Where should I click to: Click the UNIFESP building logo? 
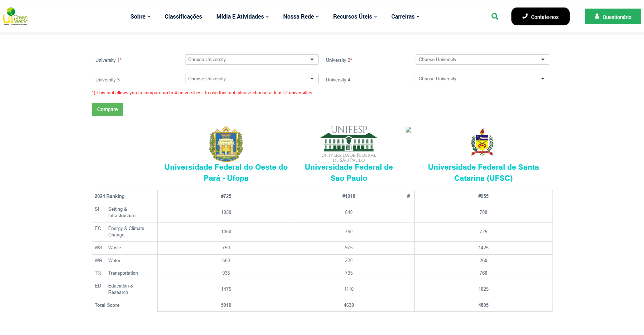[349, 144]
